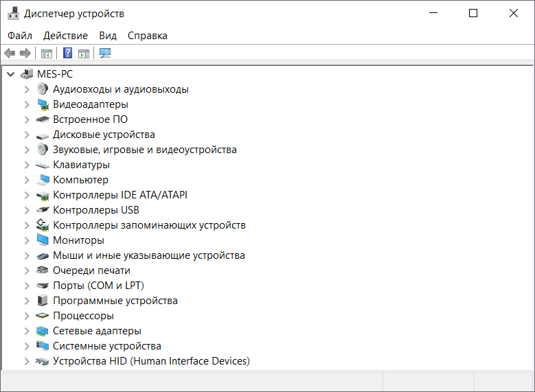This screenshot has height=392, width=535.
Task: Expand Порты (COM и LPT) node
Action: (x=27, y=286)
